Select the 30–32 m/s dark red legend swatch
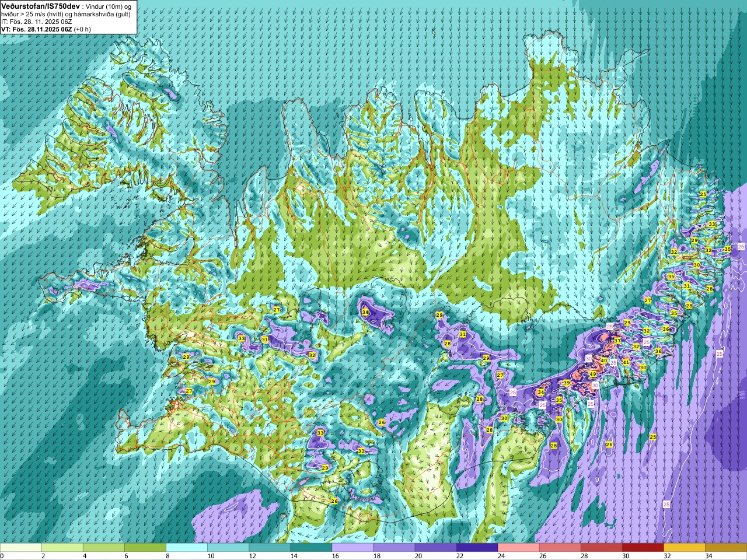Viewport: 747px width, 560px height. pyautogui.click(x=643, y=548)
